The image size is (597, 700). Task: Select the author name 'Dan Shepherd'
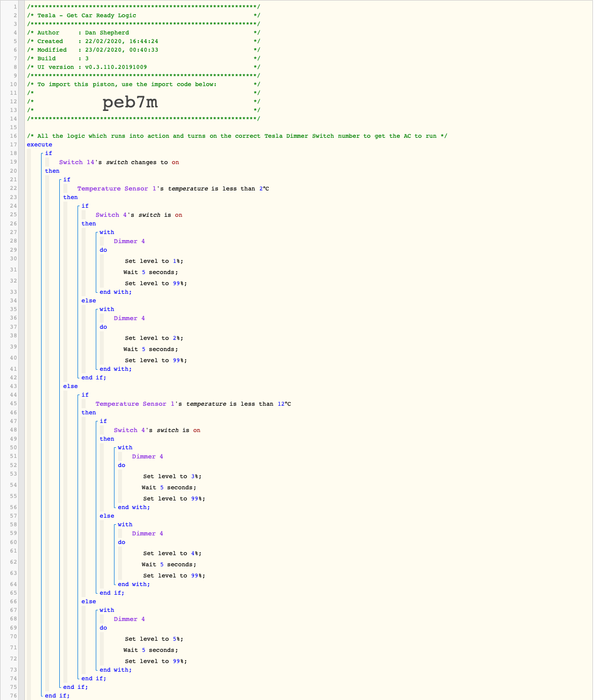click(x=107, y=32)
